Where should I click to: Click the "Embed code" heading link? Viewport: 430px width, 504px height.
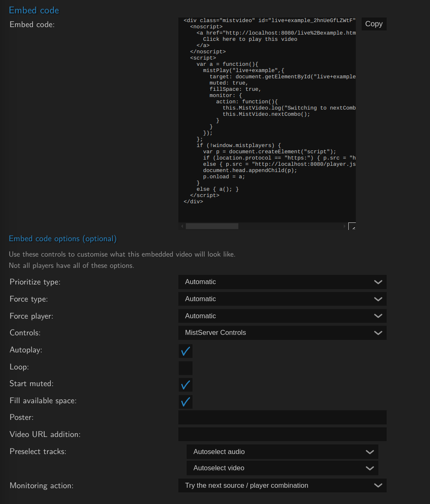click(x=34, y=10)
